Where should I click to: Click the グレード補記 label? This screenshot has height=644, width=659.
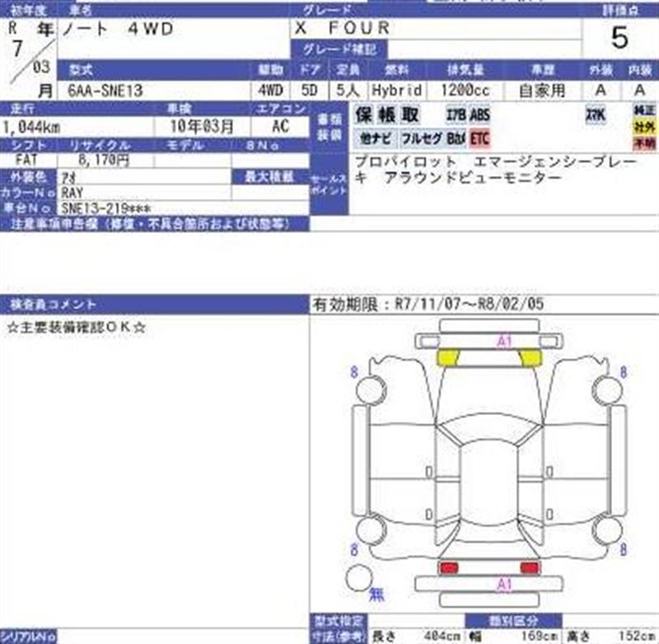tap(339, 49)
